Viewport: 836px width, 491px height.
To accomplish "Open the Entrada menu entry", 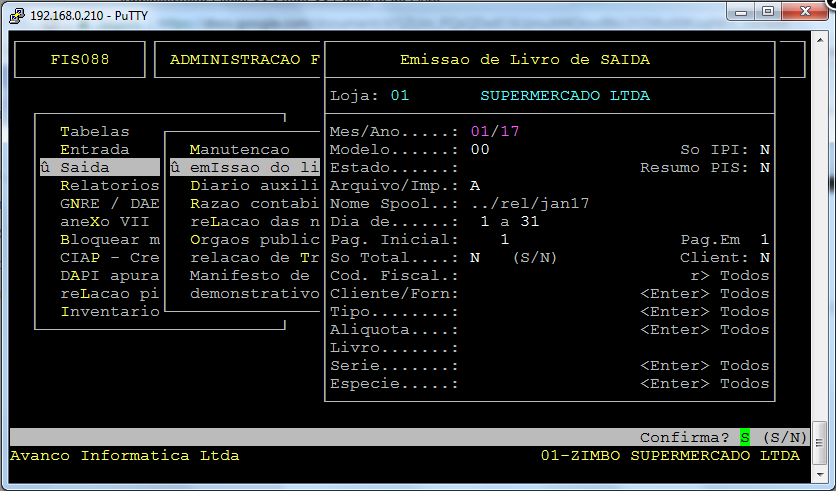I will point(95,149).
